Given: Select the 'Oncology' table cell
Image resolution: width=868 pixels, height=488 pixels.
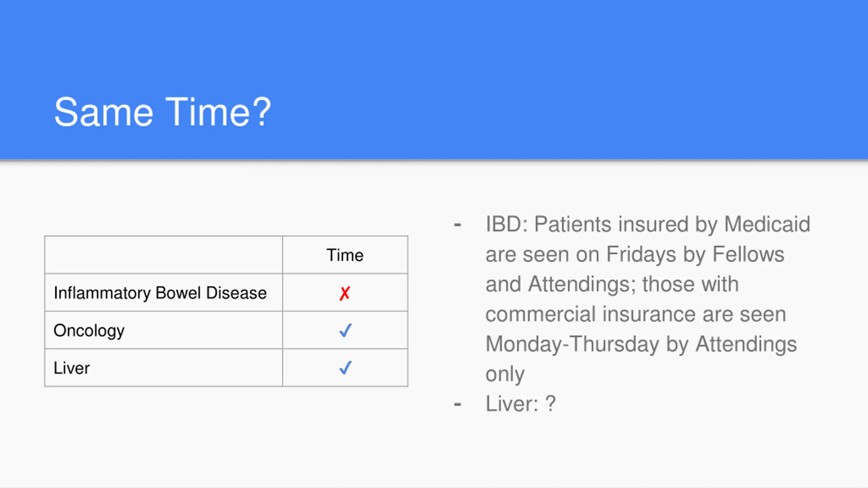Looking at the screenshot, I should click(164, 330).
